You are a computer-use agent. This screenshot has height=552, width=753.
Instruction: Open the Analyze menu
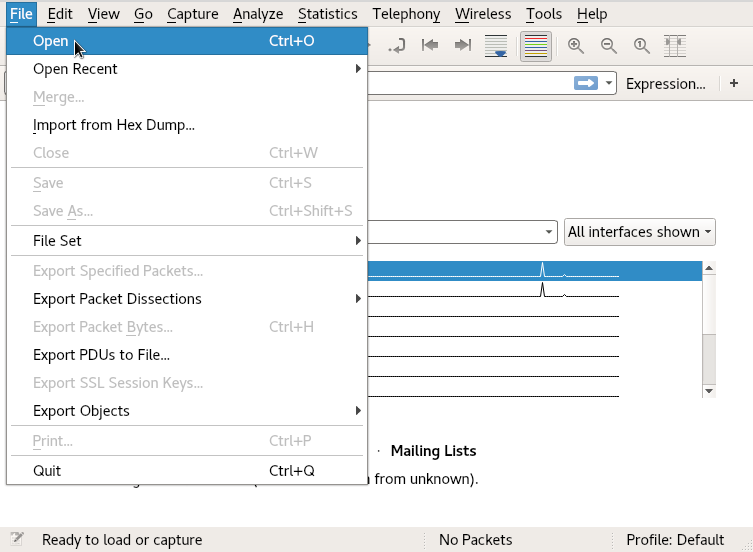tap(258, 14)
